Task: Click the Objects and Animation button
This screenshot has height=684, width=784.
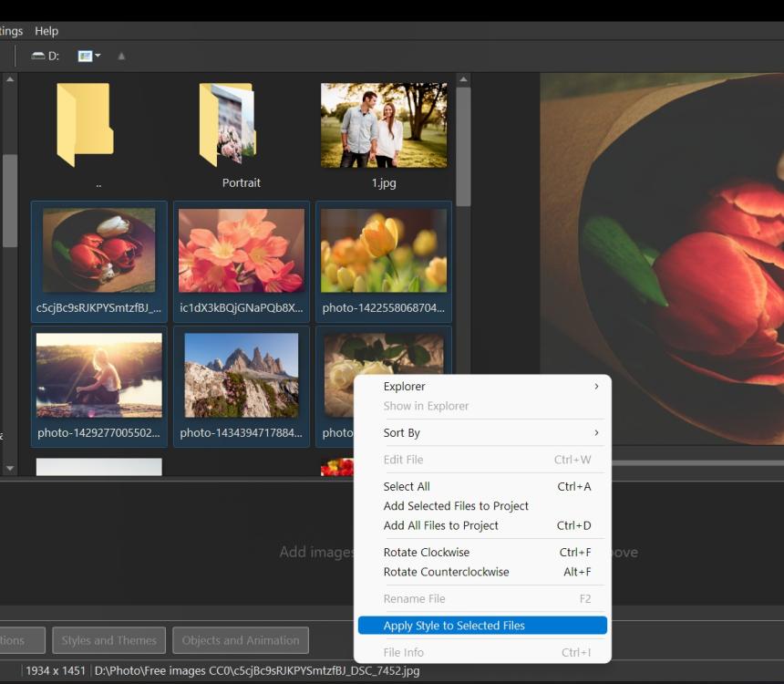Action: click(241, 640)
